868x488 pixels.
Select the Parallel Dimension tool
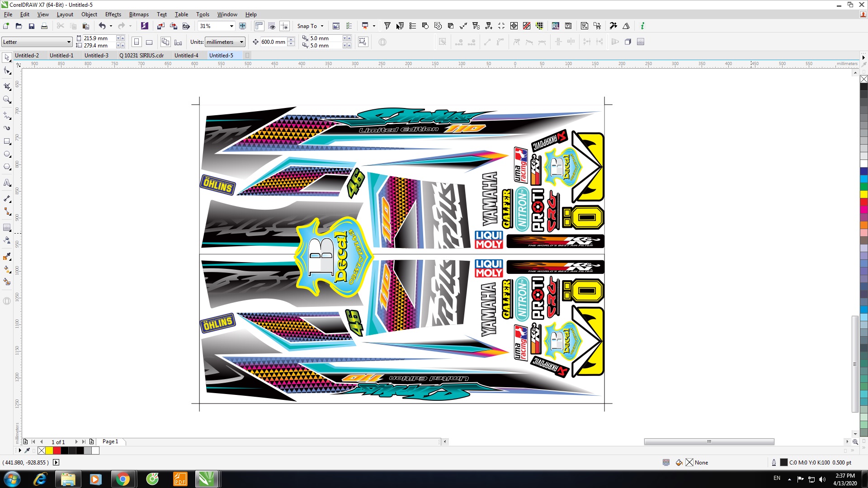7,198
